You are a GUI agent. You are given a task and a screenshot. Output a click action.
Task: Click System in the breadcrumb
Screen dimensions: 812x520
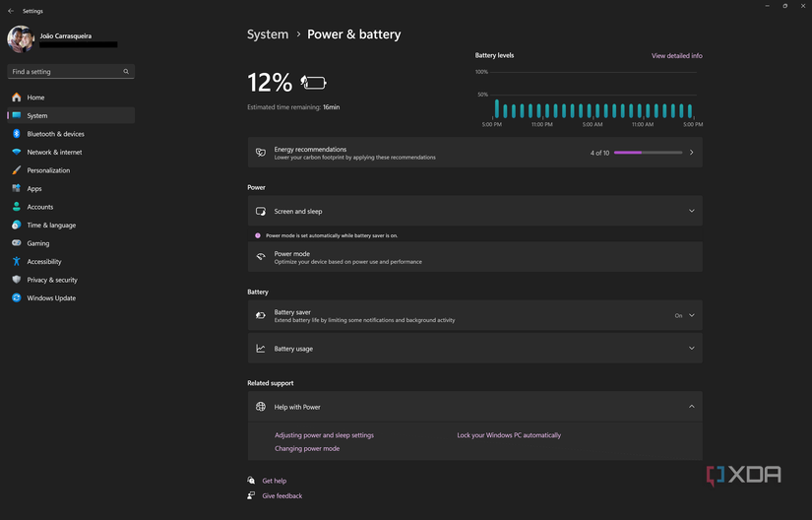(x=268, y=34)
